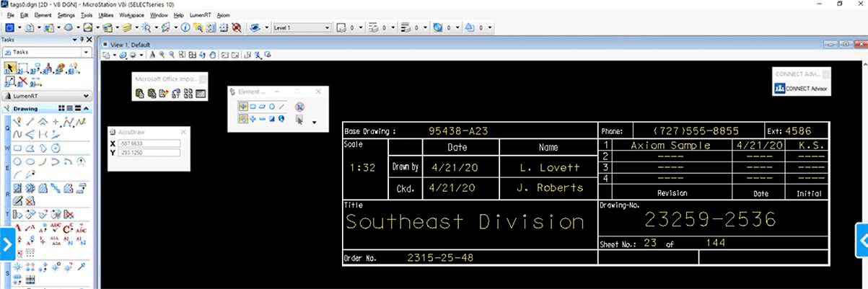Activate the Pan View hand tool
The height and width of the screenshot is (289, 868).
(213, 55)
